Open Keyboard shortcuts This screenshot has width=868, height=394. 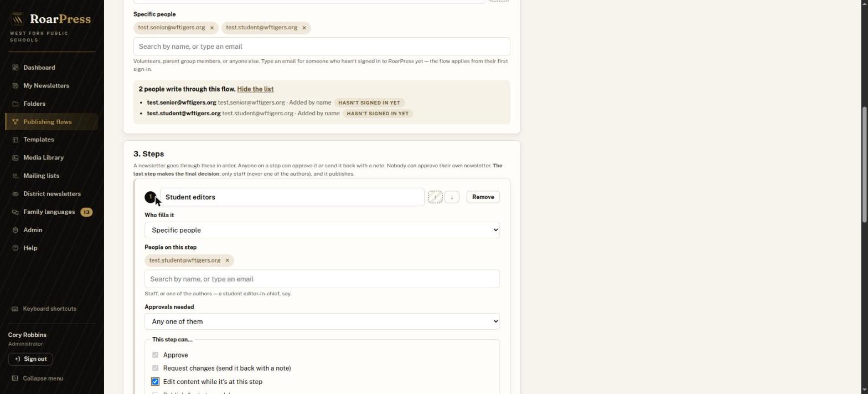pos(44,309)
